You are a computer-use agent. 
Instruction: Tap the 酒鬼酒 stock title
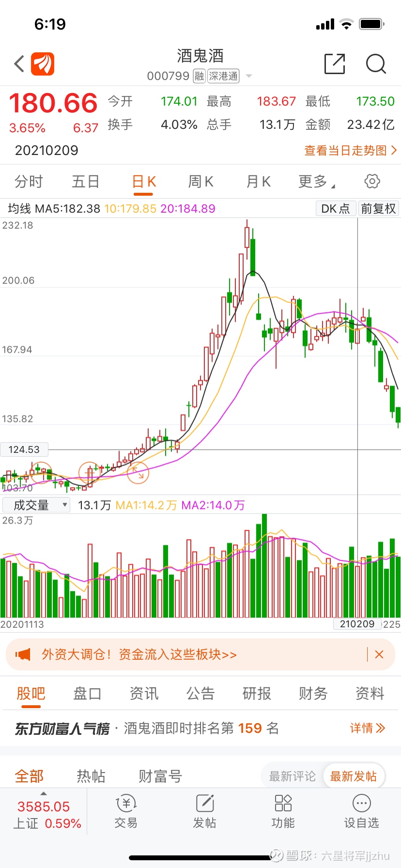click(x=200, y=56)
